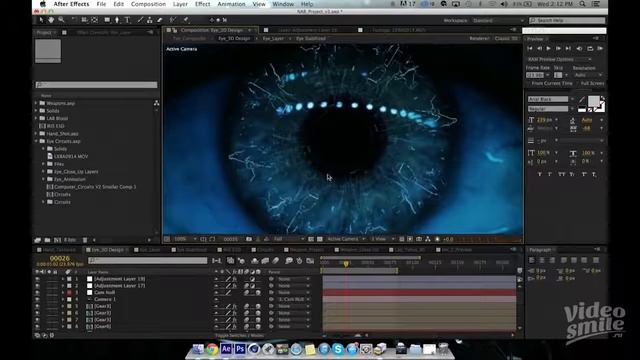Open the timeline Graph Editor icon

[x=310, y=260]
